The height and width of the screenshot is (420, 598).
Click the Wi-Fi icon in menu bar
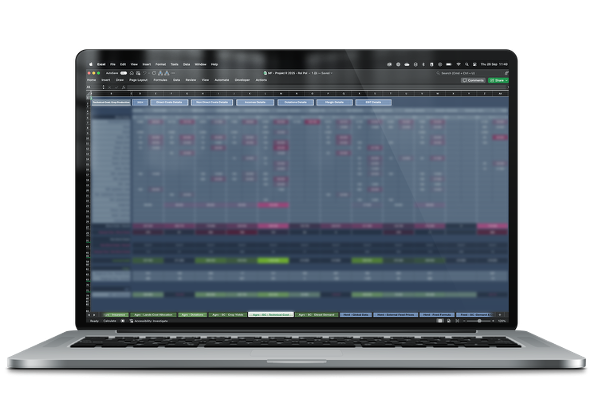458,64
